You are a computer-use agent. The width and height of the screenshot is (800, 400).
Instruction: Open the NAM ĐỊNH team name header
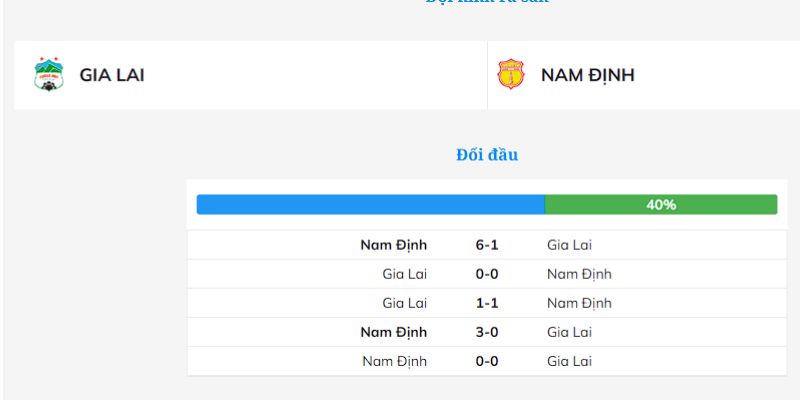587,75
